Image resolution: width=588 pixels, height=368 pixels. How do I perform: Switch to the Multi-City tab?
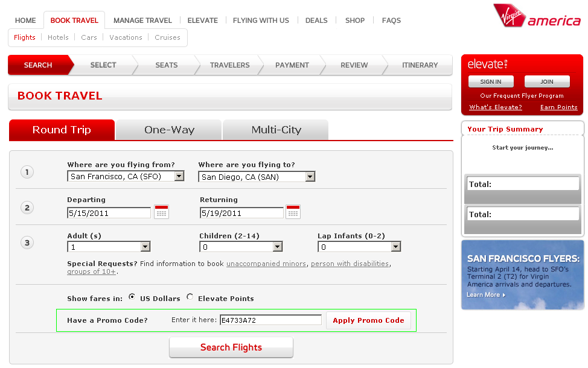tap(276, 130)
